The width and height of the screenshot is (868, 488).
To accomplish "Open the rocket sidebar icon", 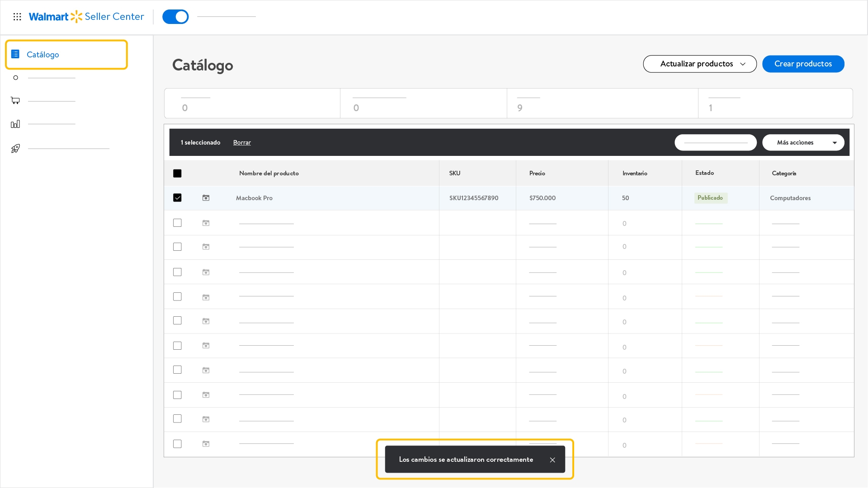I will click(15, 148).
